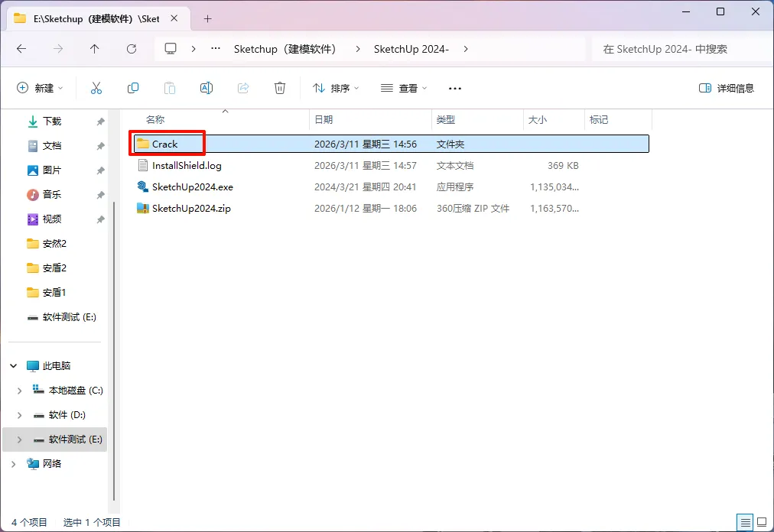
Task: Select the SketchUp2024.exe application
Action: (391, 187)
